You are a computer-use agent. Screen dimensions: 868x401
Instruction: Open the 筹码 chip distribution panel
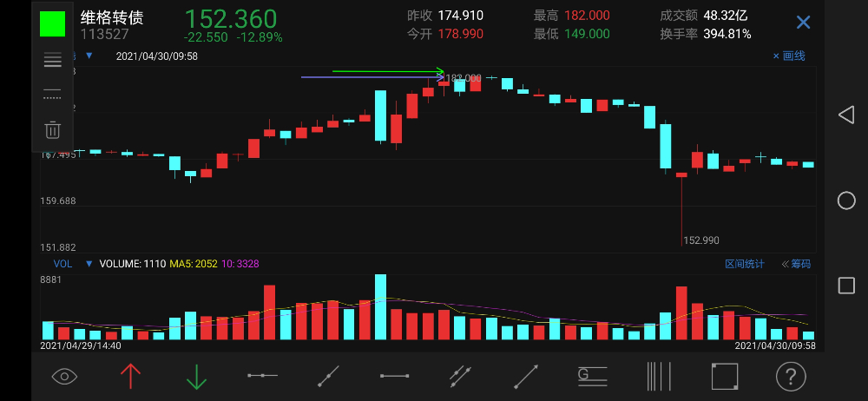pos(796,264)
